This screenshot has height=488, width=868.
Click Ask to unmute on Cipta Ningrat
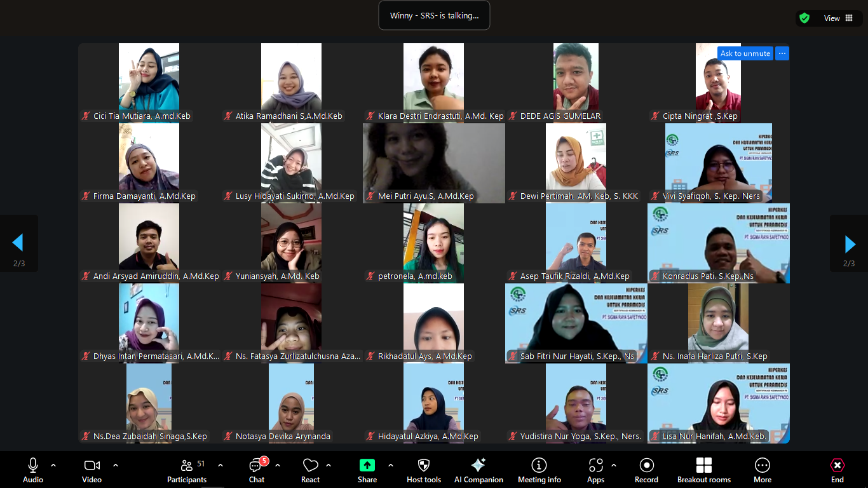[745, 53]
